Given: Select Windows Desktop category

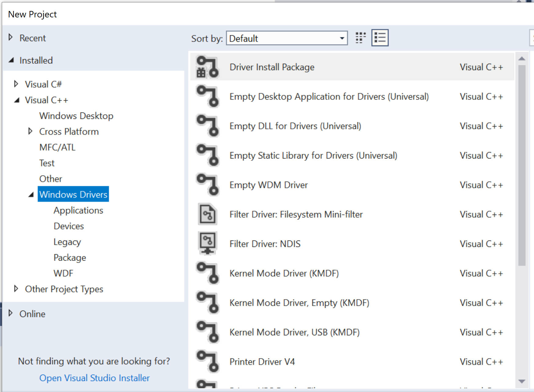Looking at the screenshot, I should [76, 116].
